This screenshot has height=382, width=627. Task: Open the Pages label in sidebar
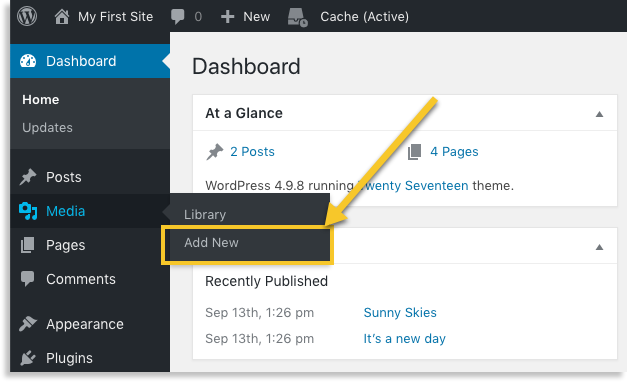(66, 245)
